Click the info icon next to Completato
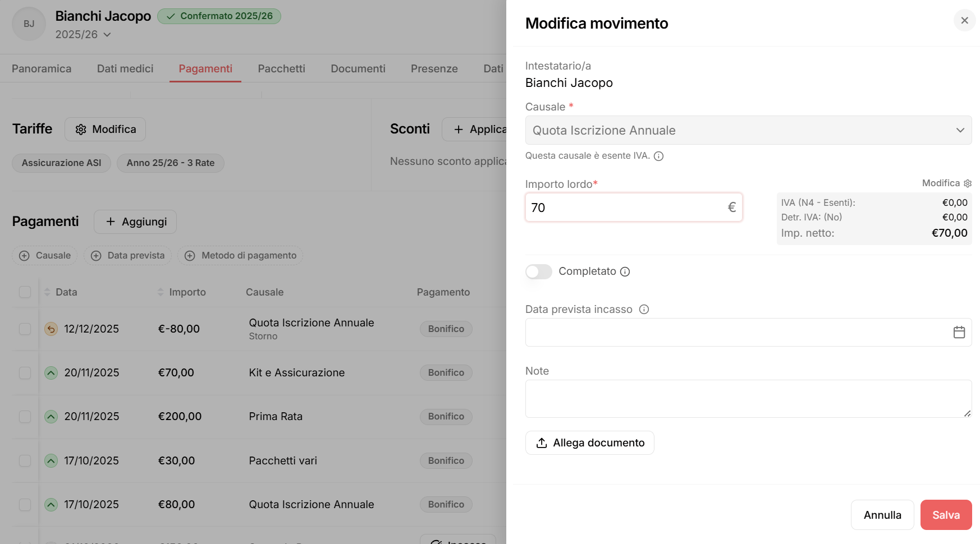Screen dimensions: 980x544 coord(625,271)
